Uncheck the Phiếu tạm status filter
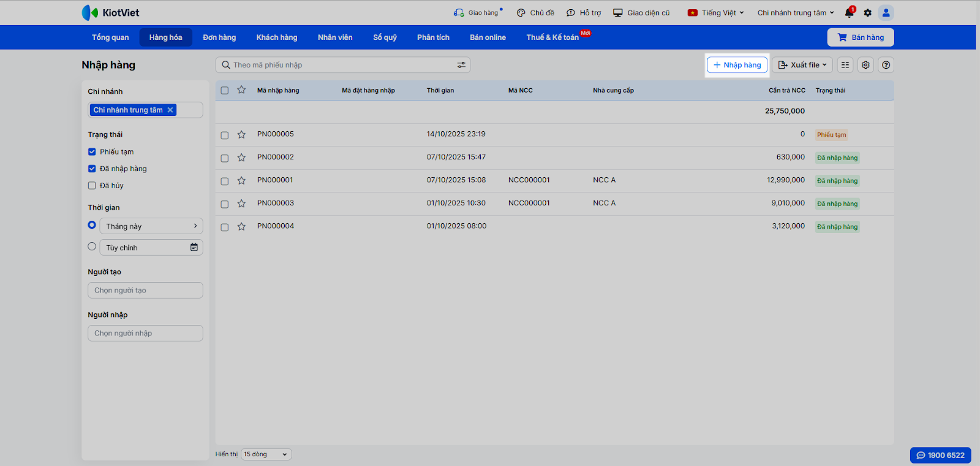980x466 pixels. 92,151
